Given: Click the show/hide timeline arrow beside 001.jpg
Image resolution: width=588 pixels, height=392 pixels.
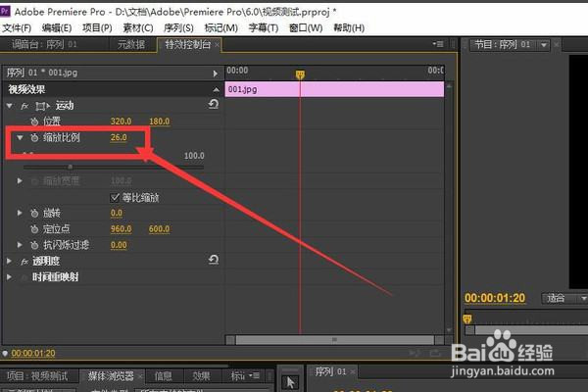Looking at the screenshot, I should coord(216,73).
